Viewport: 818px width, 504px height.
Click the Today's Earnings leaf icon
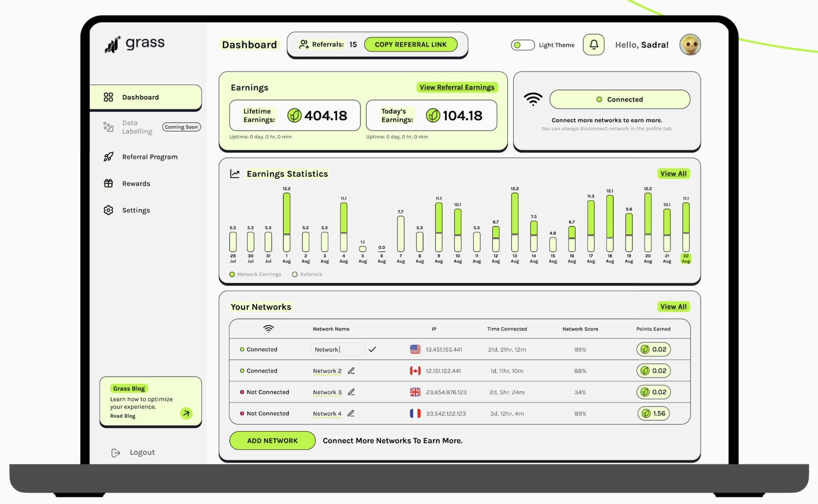click(433, 116)
